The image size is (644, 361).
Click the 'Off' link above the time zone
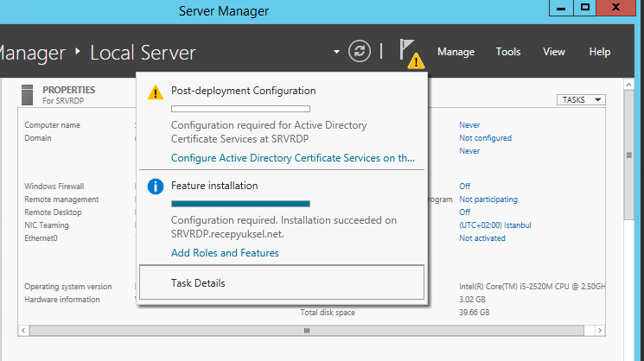(464, 212)
